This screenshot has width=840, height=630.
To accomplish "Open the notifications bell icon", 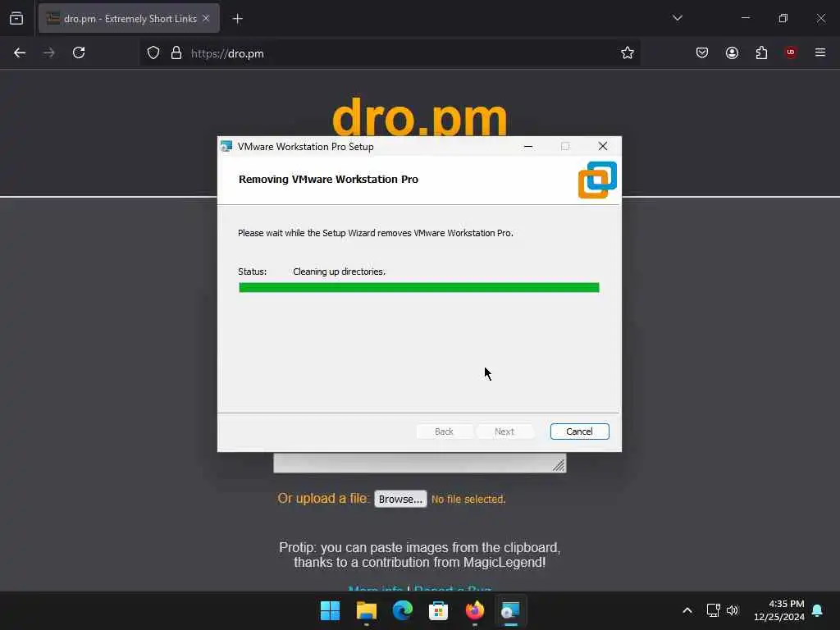I will pyautogui.click(x=818, y=610).
